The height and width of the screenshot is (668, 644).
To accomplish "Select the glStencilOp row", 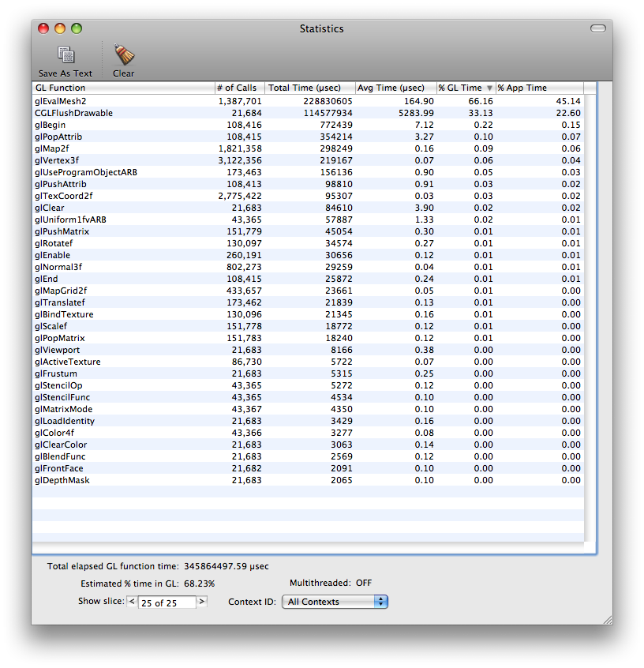I will (308, 385).
